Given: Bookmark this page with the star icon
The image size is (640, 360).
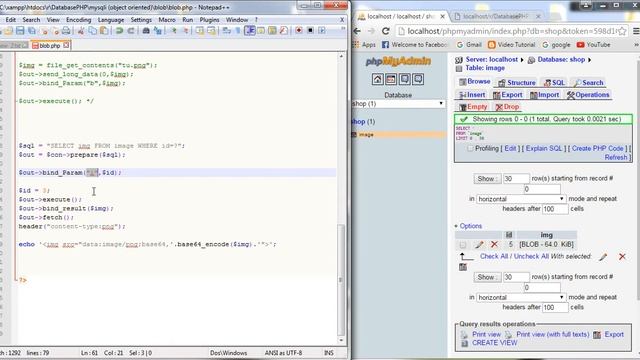Looking at the screenshot, I should pos(622,31).
